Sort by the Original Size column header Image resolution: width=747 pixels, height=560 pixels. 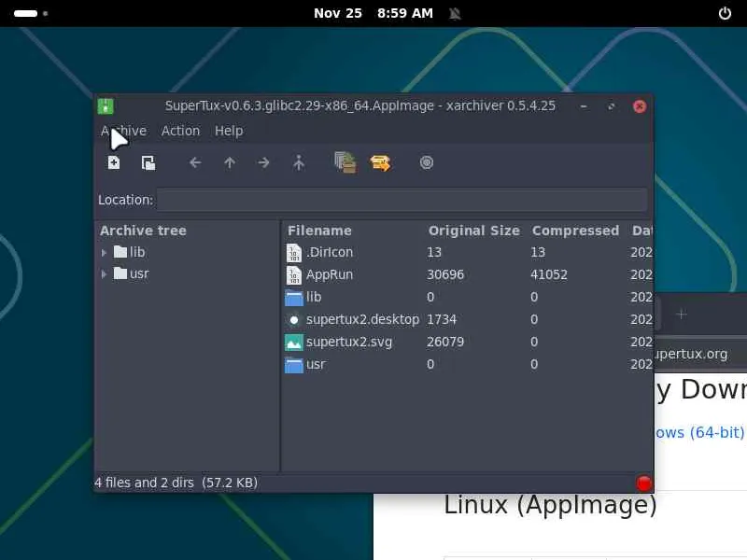coord(474,231)
